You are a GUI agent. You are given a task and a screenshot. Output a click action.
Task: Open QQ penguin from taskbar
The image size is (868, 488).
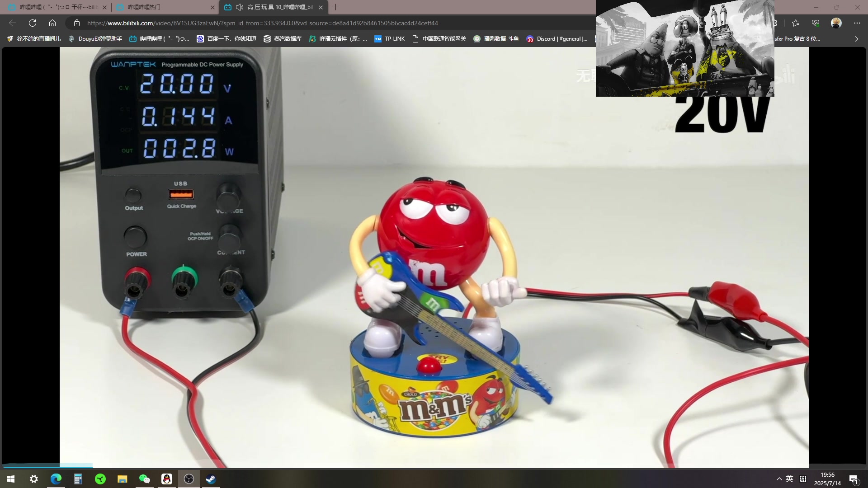click(x=167, y=479)
